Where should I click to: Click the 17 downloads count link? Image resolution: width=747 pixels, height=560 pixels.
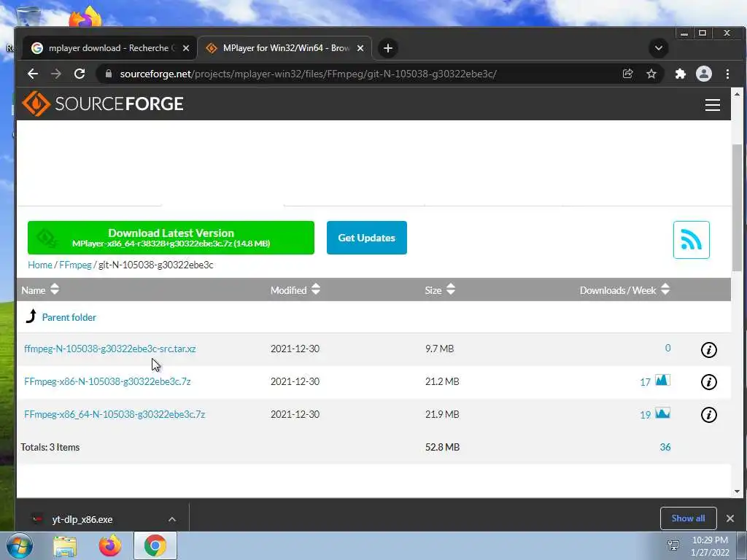coord(645,382)
